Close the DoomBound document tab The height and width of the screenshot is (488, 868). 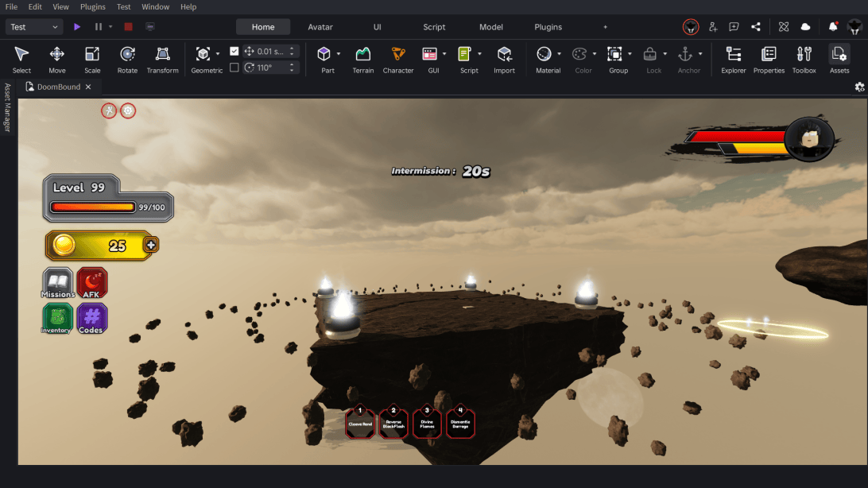point(88,87)
